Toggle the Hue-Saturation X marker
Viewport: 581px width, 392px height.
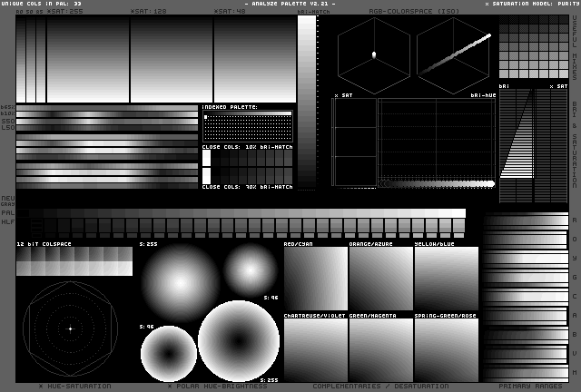click(42, 387)
